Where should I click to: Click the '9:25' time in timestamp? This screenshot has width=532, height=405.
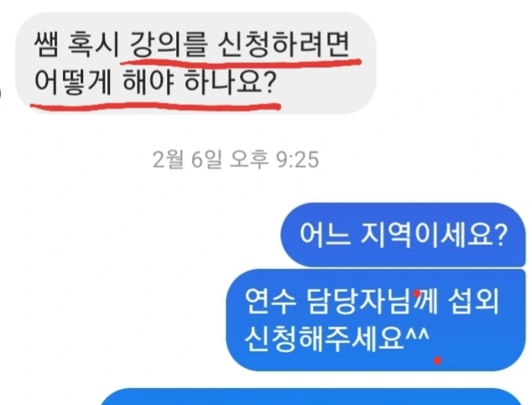[x=298, y=160]
